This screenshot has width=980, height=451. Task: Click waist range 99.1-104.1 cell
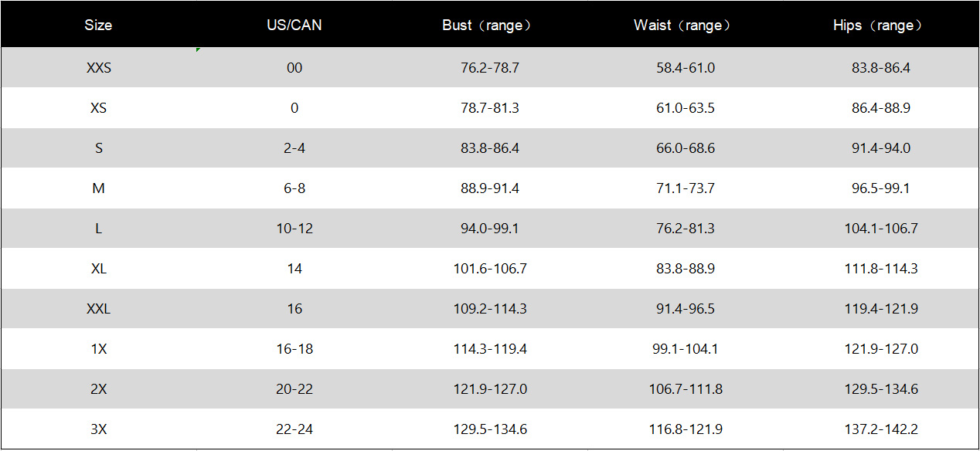tap(685, 349)
